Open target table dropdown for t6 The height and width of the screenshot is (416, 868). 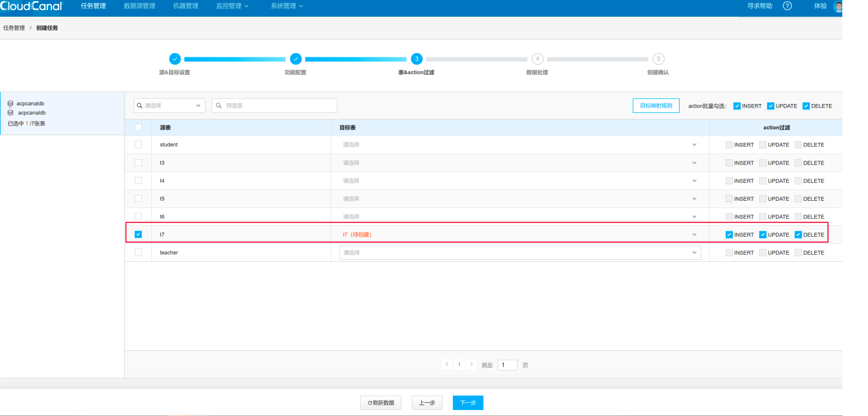[x=520, y=216]
